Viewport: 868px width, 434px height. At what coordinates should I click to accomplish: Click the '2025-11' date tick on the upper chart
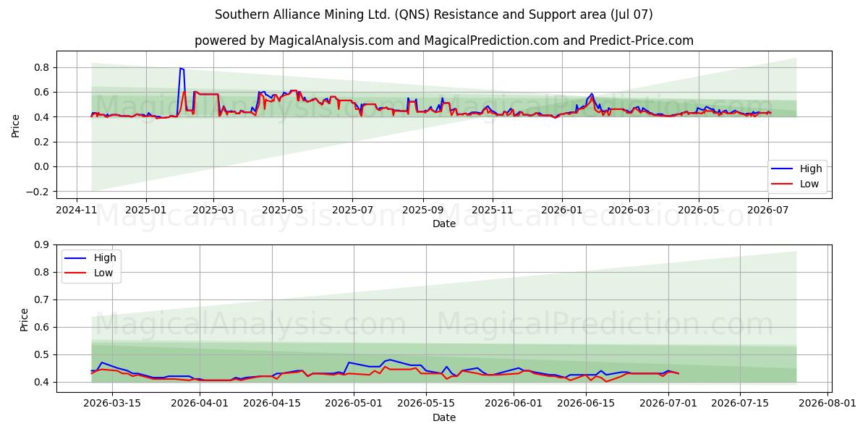492,210
